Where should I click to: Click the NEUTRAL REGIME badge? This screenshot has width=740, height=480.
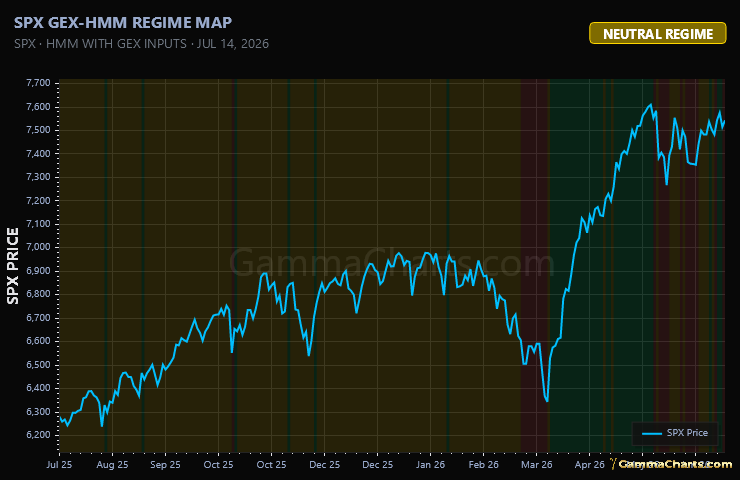[x=657, y=34]
